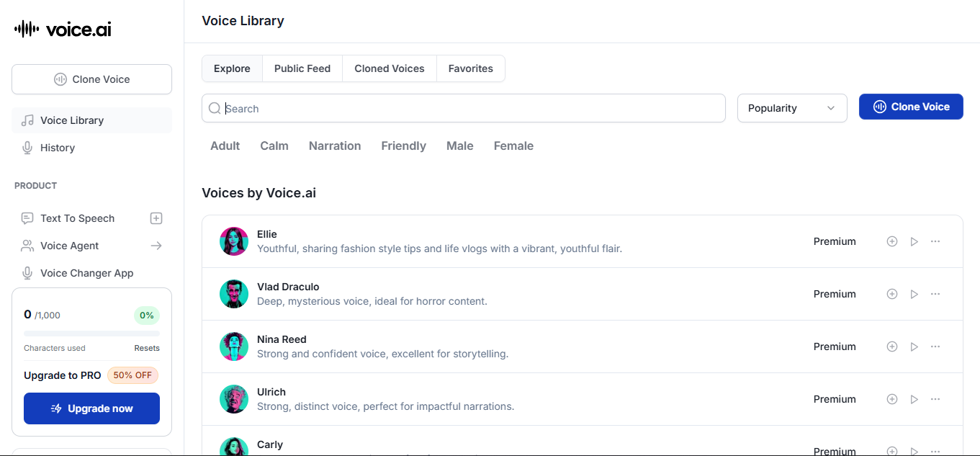The width and height of the screenshot is (980, 456).
Task: Click Ellie's avatar thumbnail
Action: pyautogui.click(x=234, y=241)
